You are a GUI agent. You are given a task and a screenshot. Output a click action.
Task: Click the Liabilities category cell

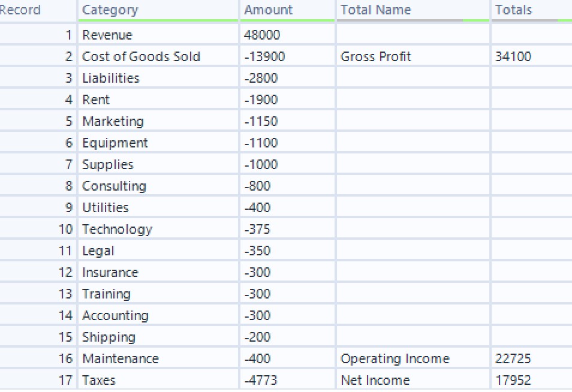pyautogui.click(x=111, y=78)
